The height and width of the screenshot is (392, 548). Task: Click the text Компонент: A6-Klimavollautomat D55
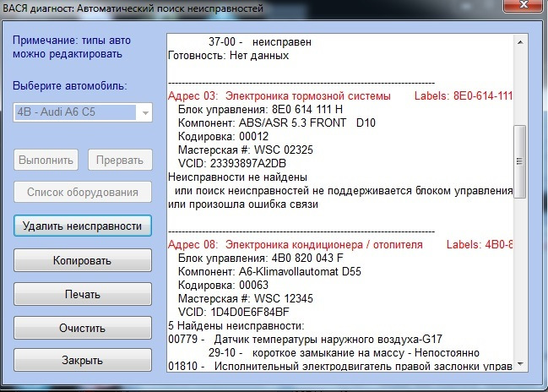pos(269,272)
